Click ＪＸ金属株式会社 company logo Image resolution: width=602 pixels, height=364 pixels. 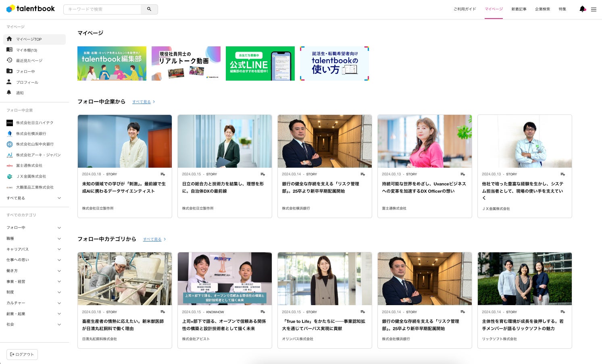pyautogui.click(x=10, y=177)
